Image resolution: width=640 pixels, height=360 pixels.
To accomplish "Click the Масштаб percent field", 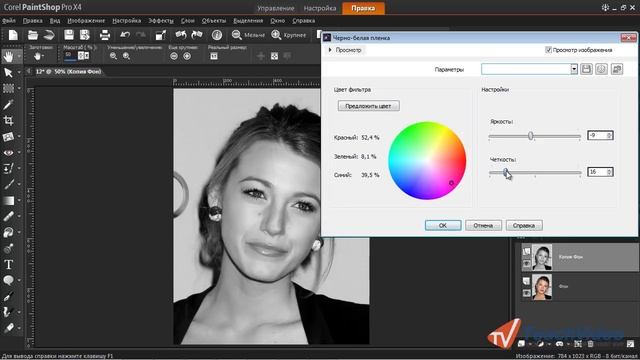I will point(70,55).
